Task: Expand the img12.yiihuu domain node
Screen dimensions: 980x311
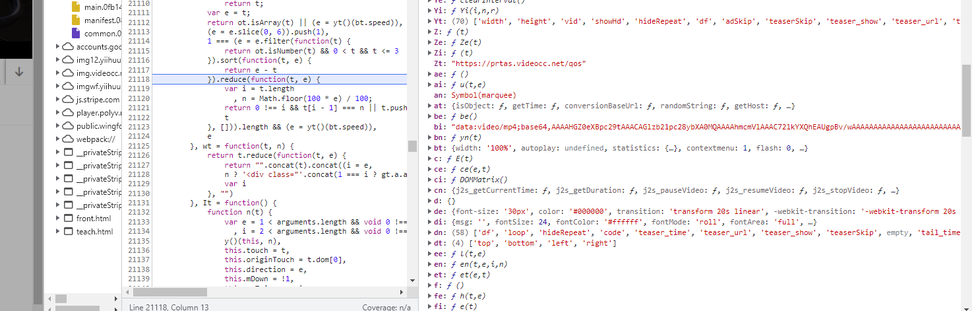Action: click(x=58, y=60)
